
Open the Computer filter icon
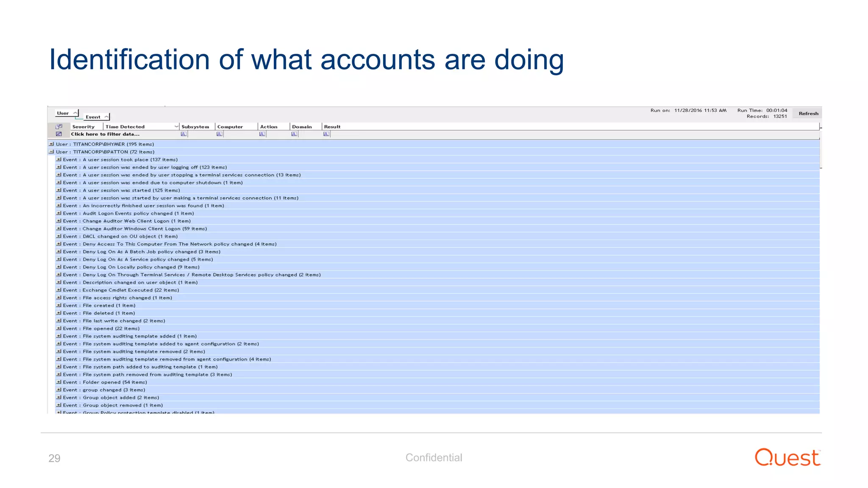(x=219, y=134)
